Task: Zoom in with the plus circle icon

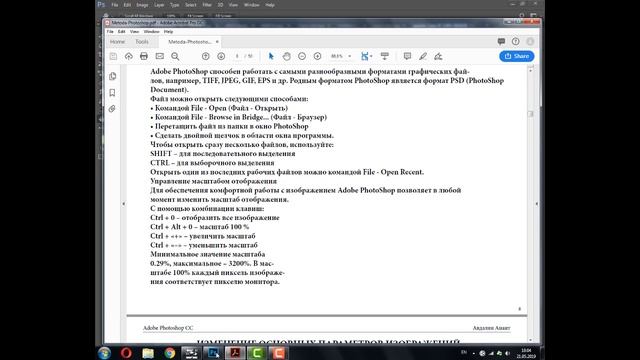Action: [x=317, y=56]
